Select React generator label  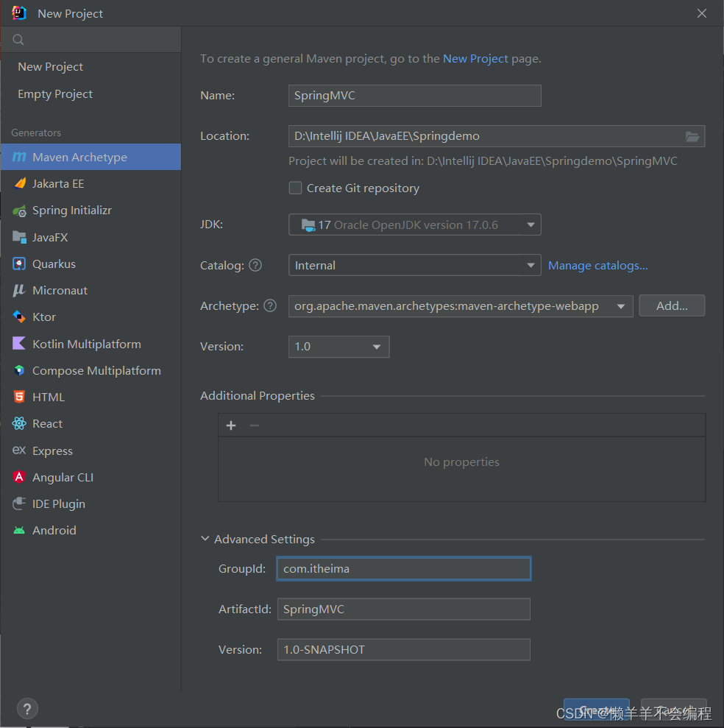[47, 424]
